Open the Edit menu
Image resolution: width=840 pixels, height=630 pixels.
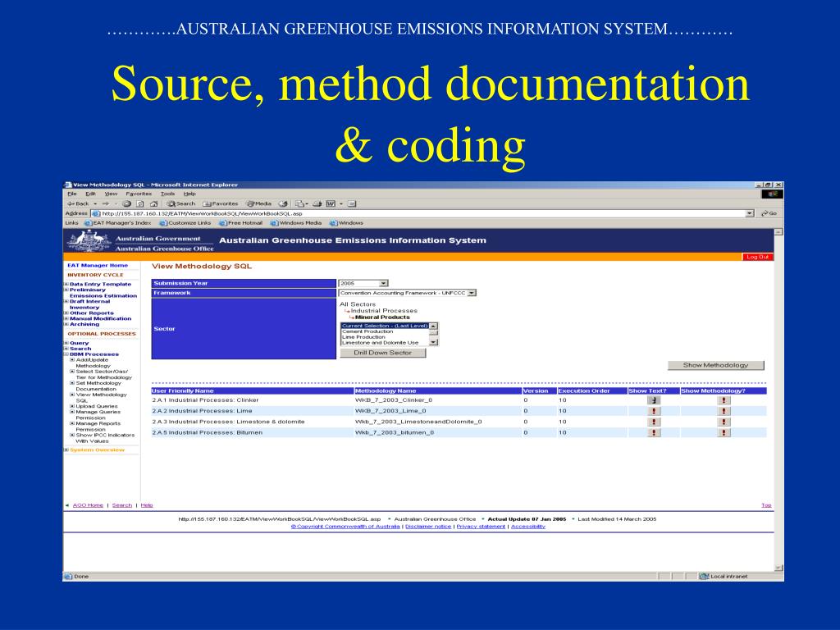(x=90, y=194)
